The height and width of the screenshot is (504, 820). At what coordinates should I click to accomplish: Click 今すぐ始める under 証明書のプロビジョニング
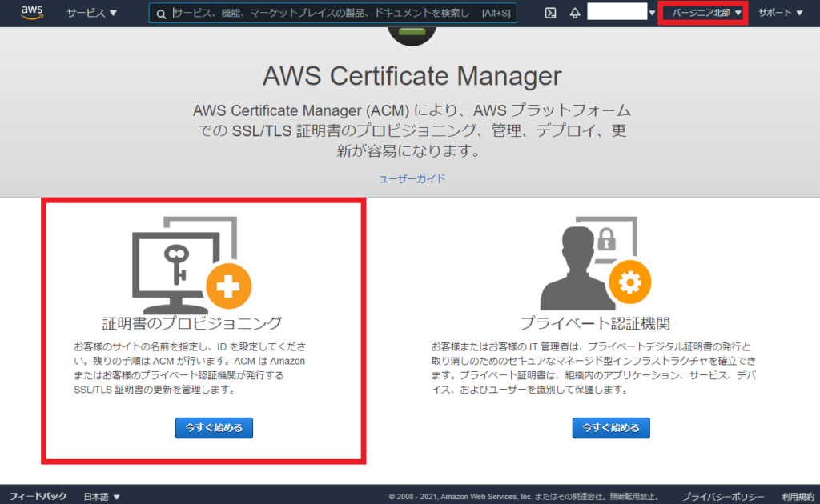[x=214, y=428]
